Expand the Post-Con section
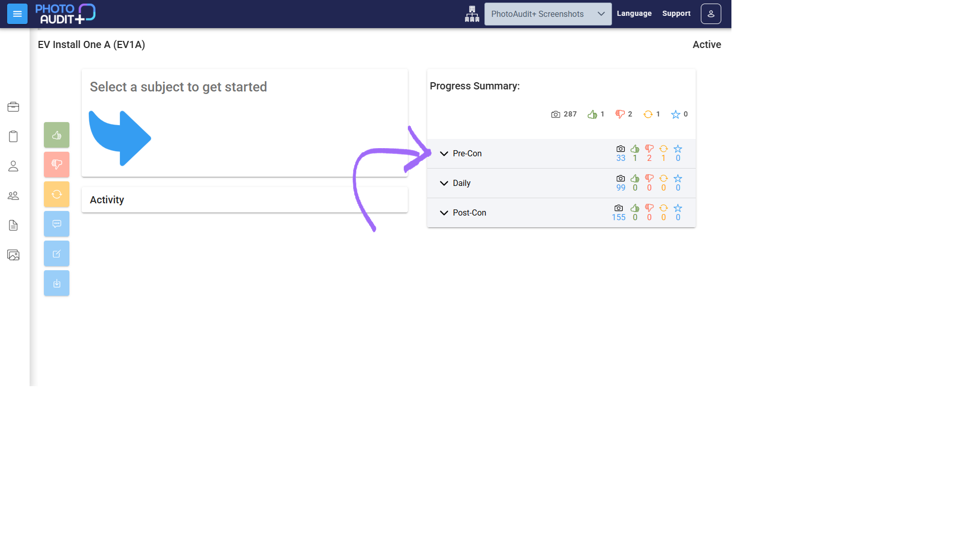The image size is (980, 543). click(561, 213)
